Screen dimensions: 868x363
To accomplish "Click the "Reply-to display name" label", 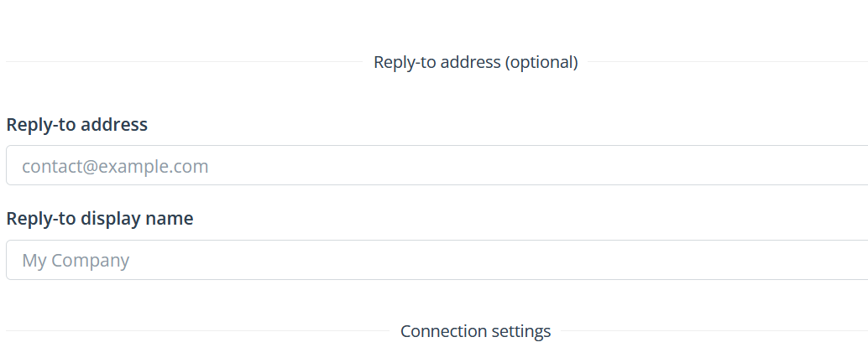I will 100,219.
